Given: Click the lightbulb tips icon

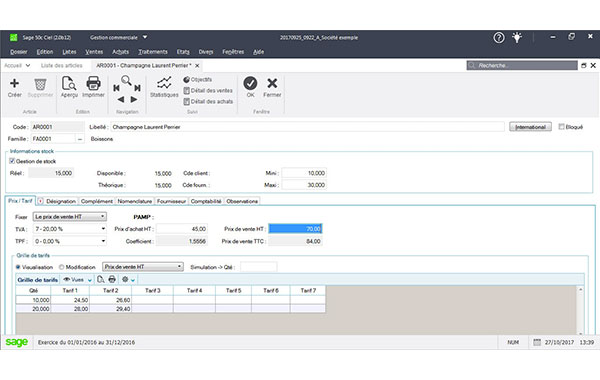Looking at the screenshot, I should pos(517,38).
